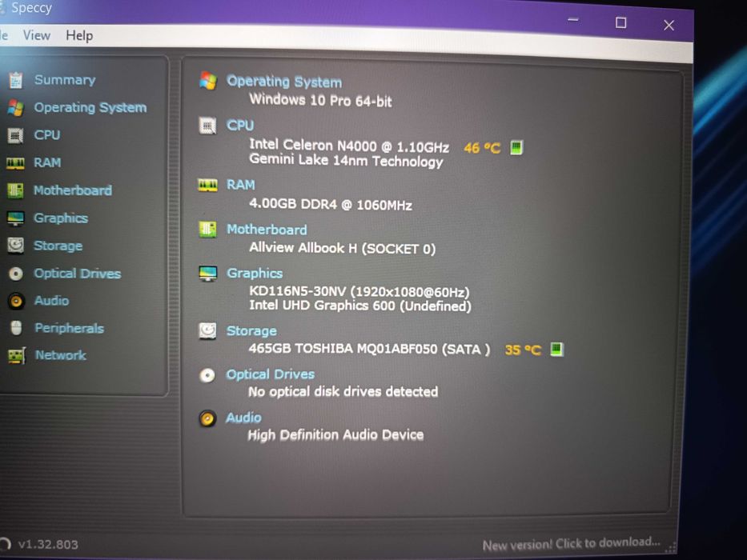Image resolution: width=747 pixels, height=560 pixels.
Task: Open the Optical Drives heading link in summary
Action: point(270,374)
